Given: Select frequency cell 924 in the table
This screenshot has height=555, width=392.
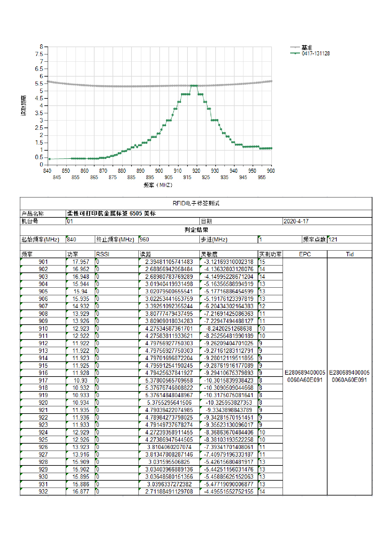Looking at the screenshot, I should pos(43,432).
